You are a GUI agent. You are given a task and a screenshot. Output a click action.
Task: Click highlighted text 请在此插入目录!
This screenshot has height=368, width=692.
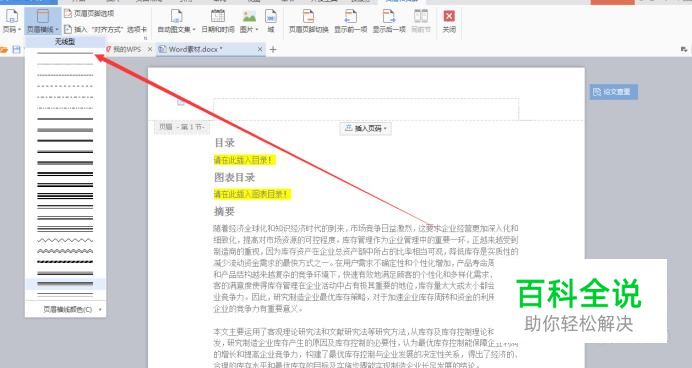coord(244,160)
